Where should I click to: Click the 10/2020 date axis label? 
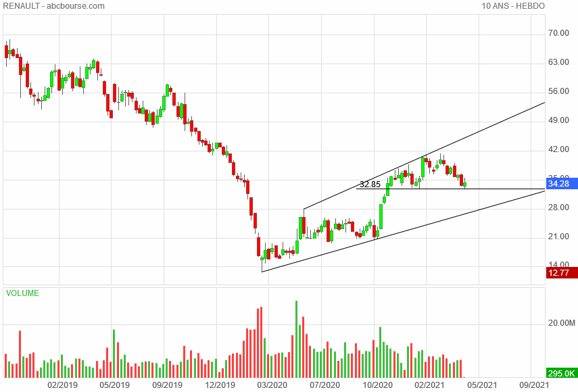click(377, 385)
